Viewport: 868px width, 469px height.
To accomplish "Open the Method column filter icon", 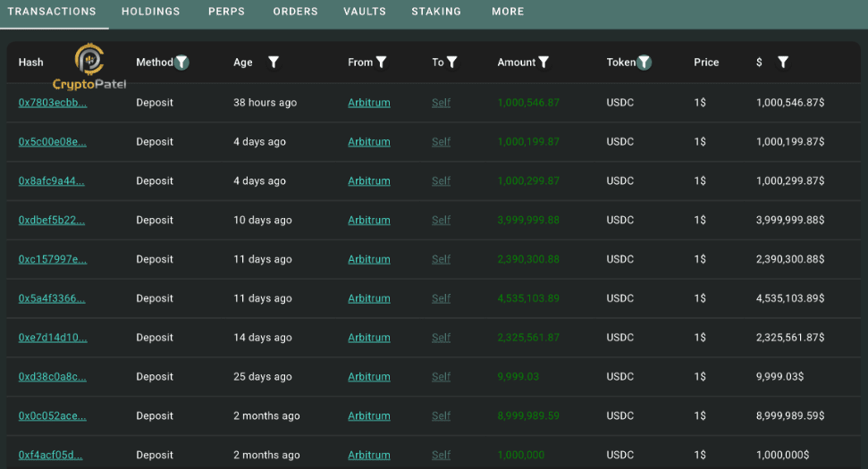I will click(181, 63).
